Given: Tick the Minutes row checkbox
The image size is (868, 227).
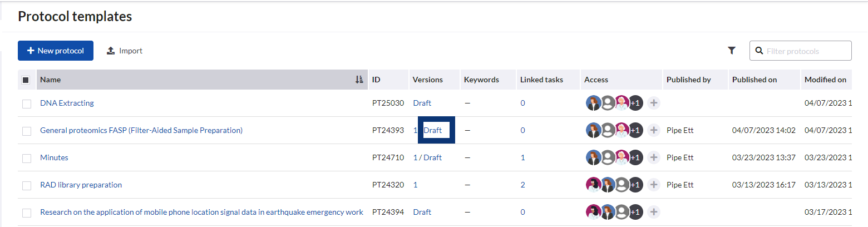Looking at the screenshot, I should pyautogui.click(x=27, y=158).
